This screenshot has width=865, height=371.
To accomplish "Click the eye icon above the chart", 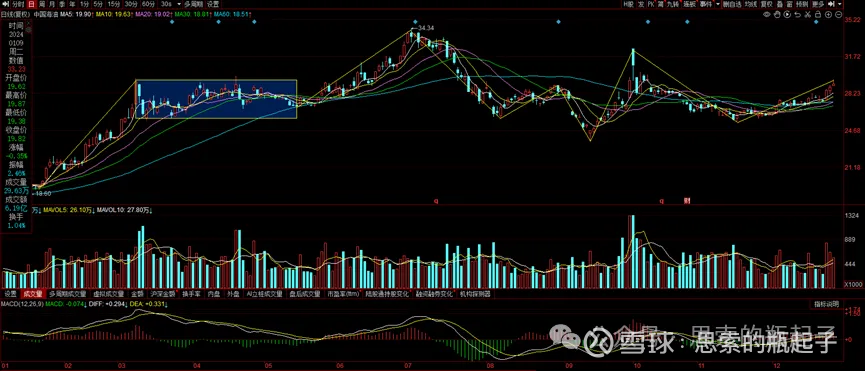I will coord(767,14).
